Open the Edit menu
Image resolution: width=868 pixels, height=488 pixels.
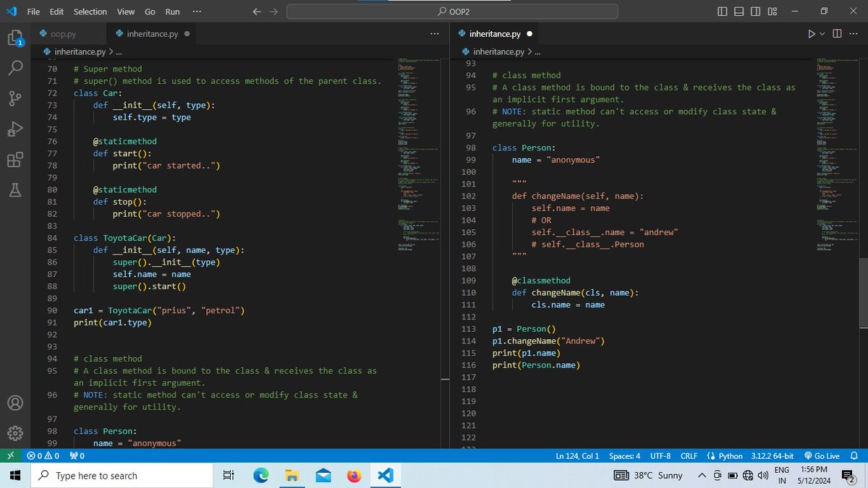(57, 12)
